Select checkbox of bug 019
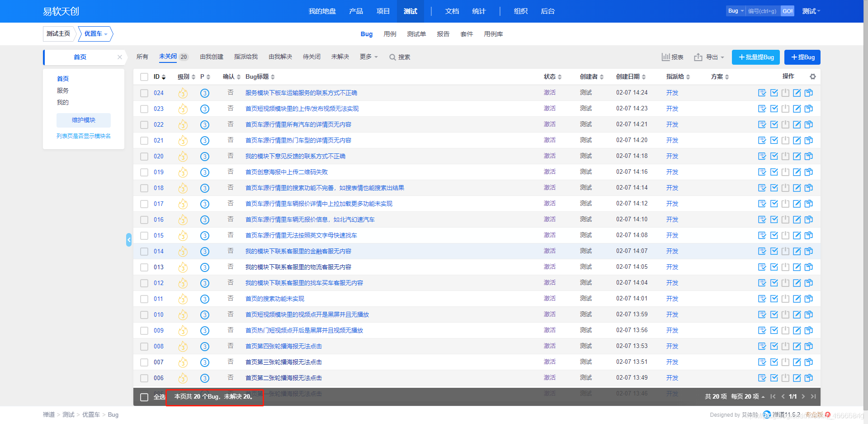868x424 pixels. 144,172
